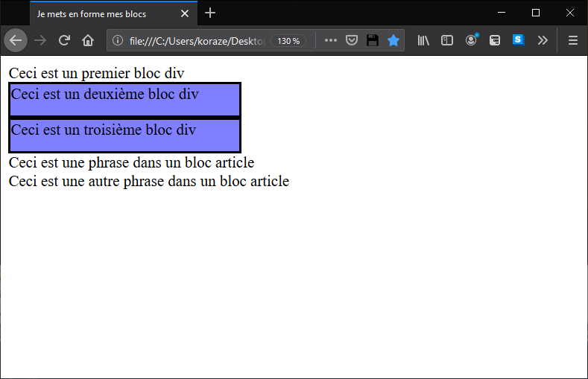
Task: Open the browser home page
Action: [x=88, y=40]
